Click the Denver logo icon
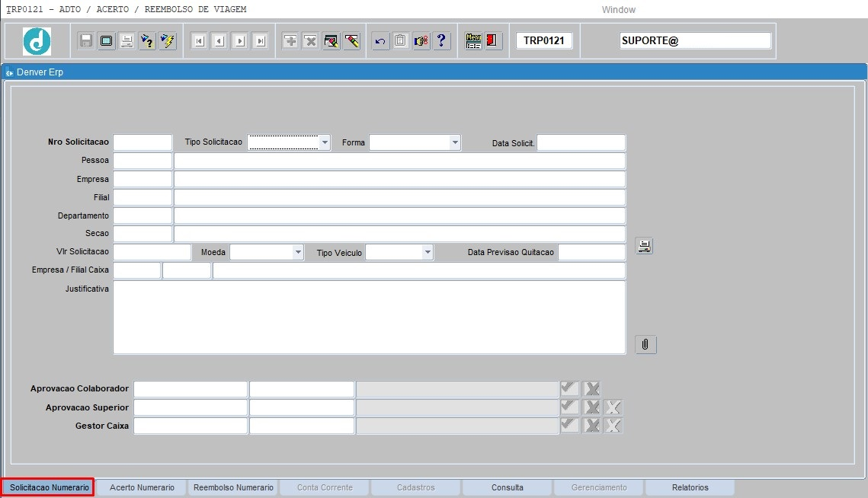Viewport: 868px width, 498px height. [37, 41]
